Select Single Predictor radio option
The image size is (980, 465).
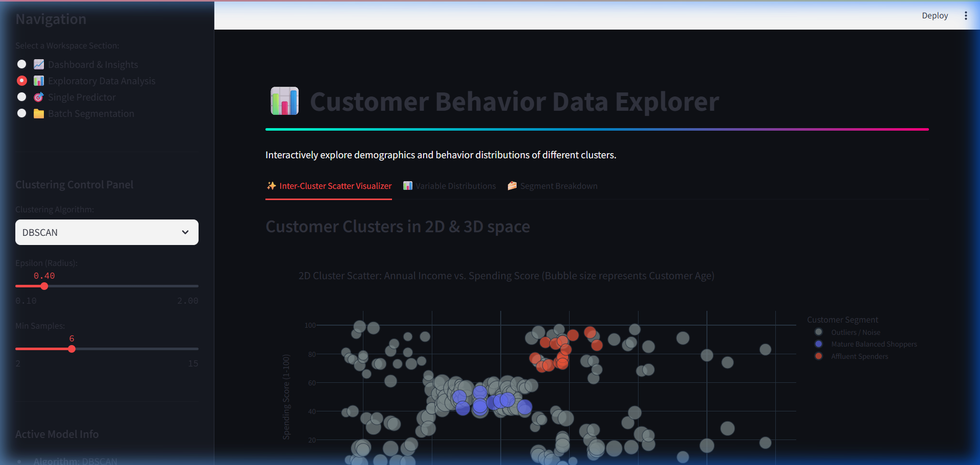pos(66,97)
